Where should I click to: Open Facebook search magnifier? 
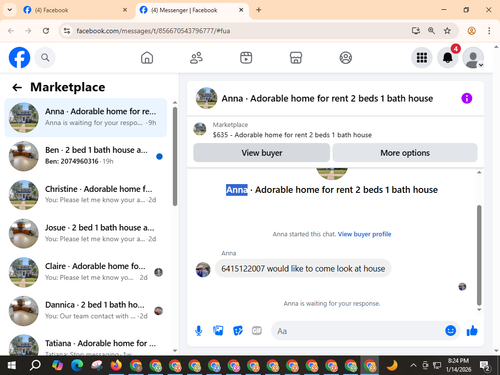pos(45,58)
